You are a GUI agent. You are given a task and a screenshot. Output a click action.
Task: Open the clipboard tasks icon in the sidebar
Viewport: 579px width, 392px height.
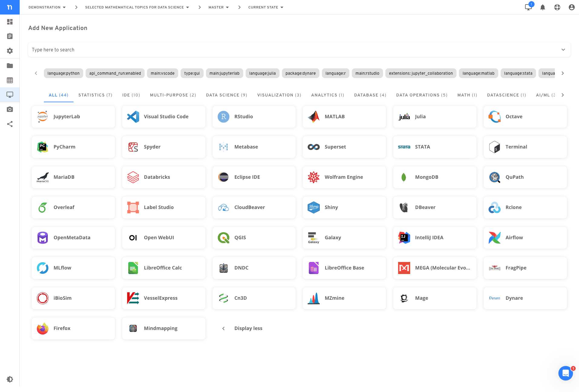(x=10, y=36)
